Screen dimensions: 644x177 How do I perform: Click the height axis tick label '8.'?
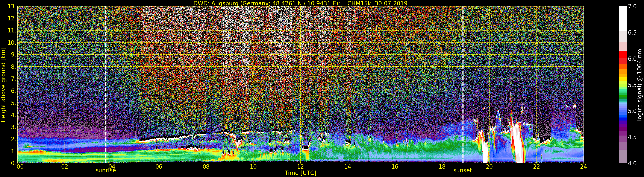coord(13,67)
